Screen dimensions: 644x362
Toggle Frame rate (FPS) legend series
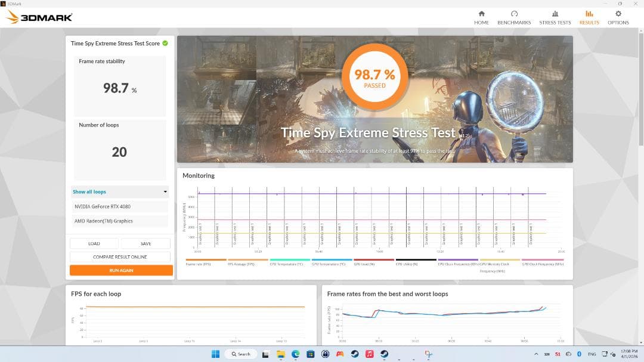[206, 262]
